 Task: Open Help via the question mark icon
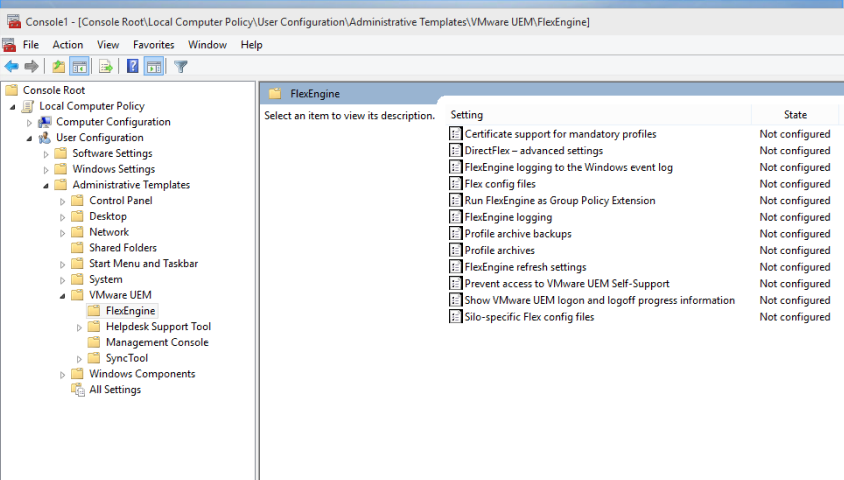click(x=132, y=67)
